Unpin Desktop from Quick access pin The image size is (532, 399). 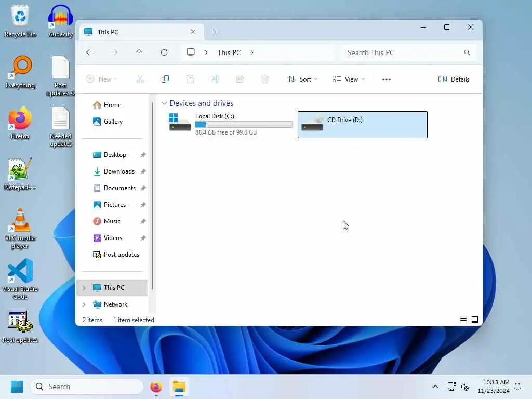pyautogui.click(x=143, y=155)
